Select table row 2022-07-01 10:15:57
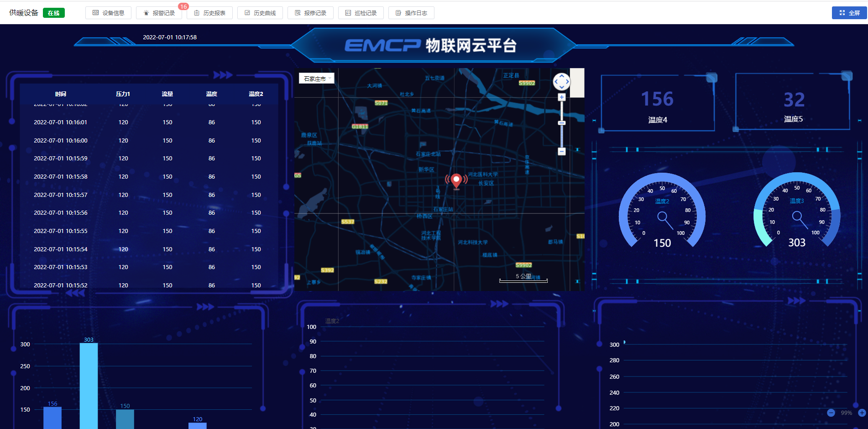The image size is (868, 429). click(x=149, y=195)
